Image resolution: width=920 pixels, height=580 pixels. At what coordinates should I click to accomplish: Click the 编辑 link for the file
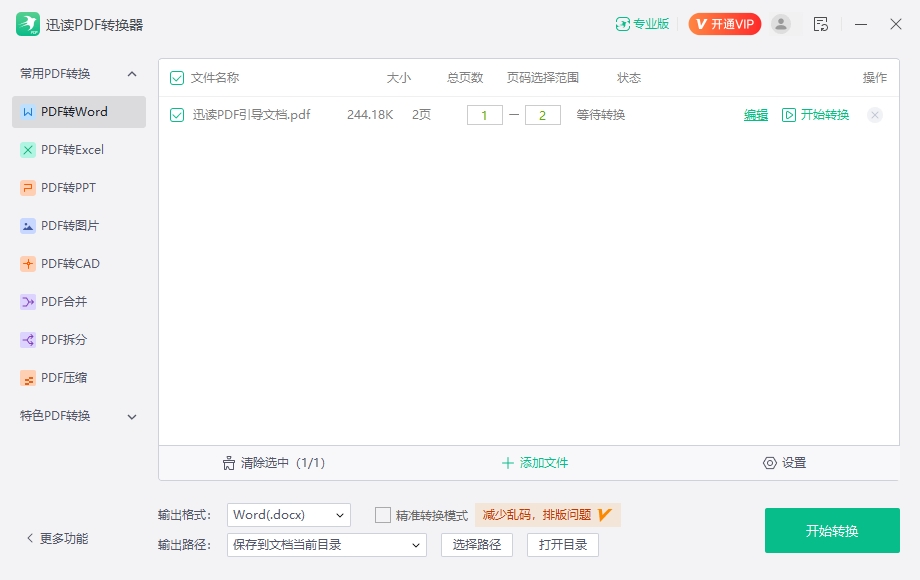point(756,115)
